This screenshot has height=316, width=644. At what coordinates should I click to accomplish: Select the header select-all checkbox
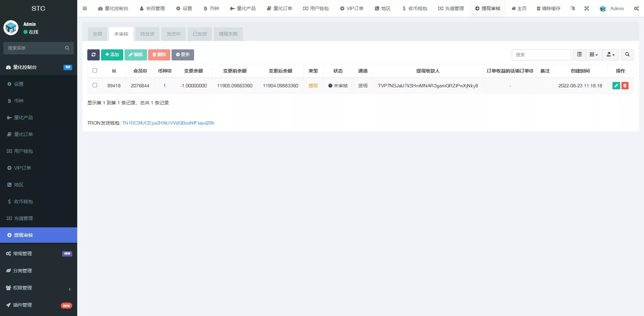95,71
